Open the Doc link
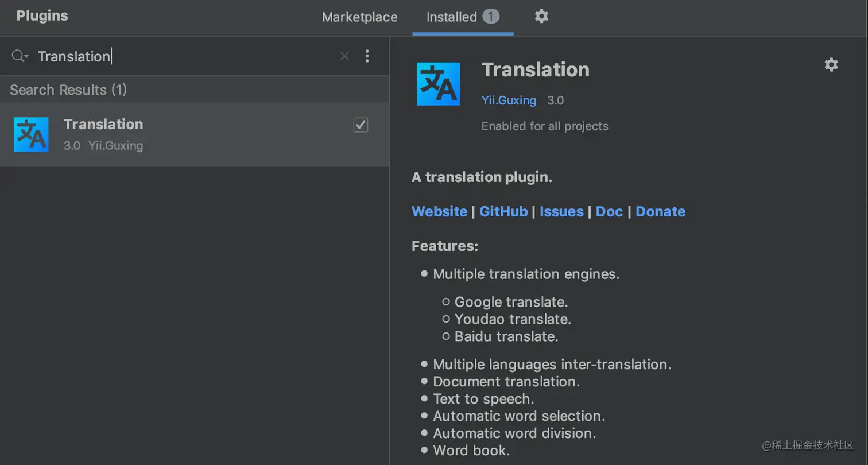 [609, 211]
